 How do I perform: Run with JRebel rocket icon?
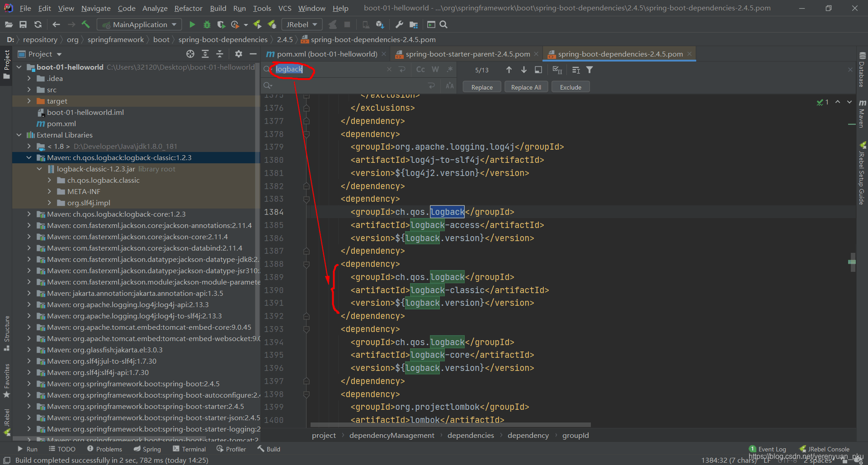(x=257, y=24)
